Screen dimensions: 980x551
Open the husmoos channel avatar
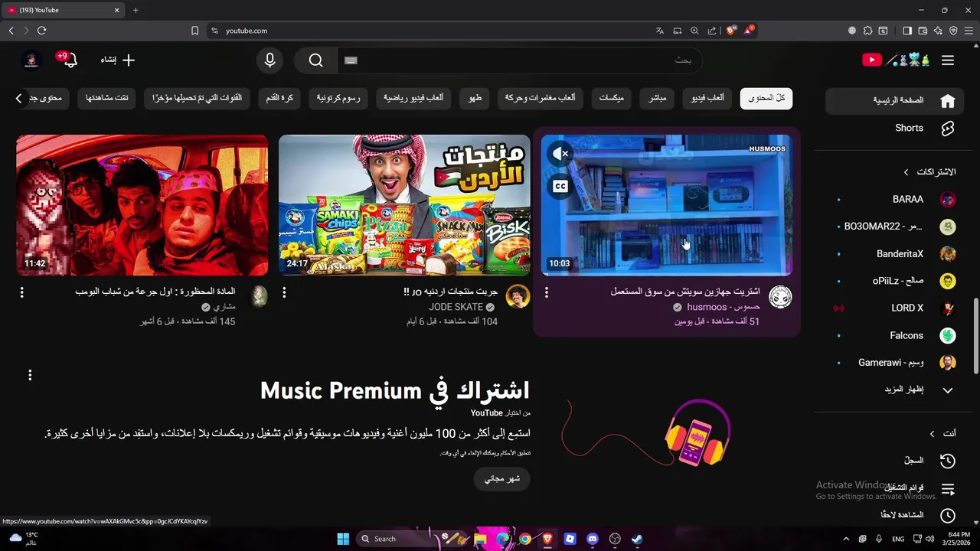point(780,297)
